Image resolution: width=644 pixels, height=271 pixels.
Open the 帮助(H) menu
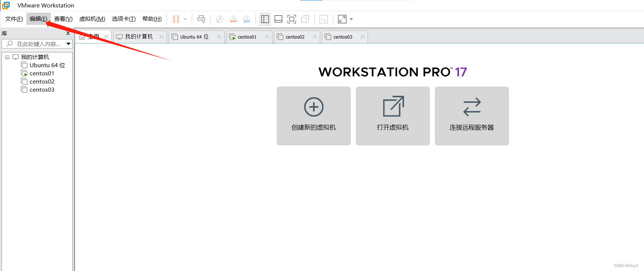tap(152, 19)
